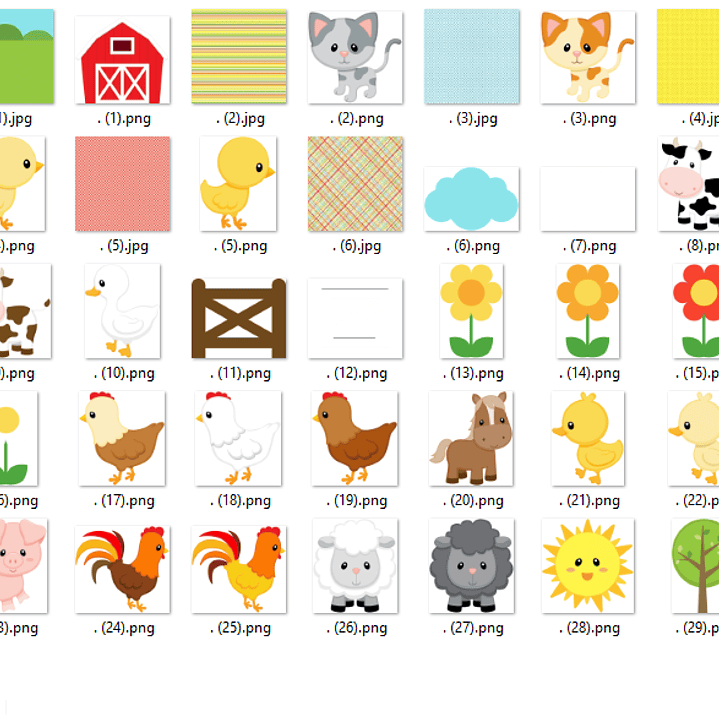This screenshot has height=719, width=719.
Task: Select the white goose image (10).png
Action: click(122, 311)
